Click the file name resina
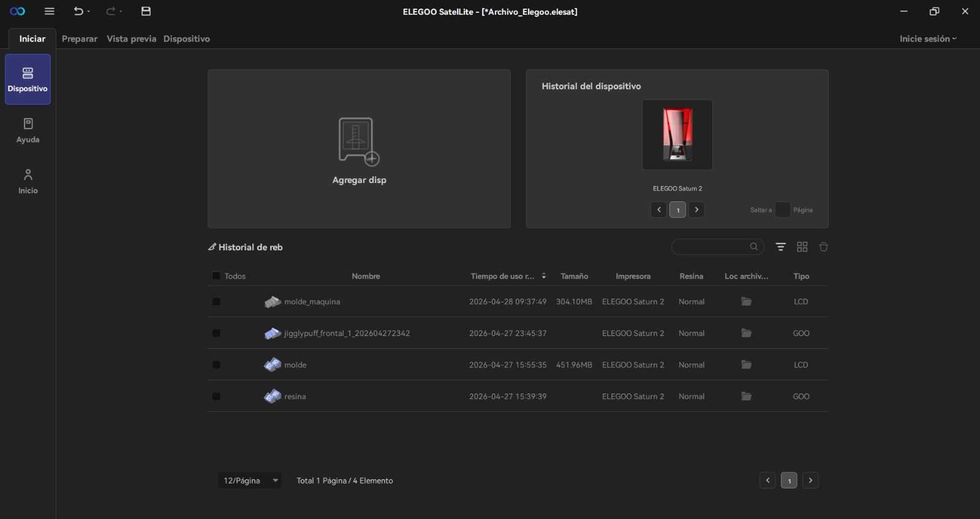The image size is (980, 519). pyautogui.click(x=295, y=397)
